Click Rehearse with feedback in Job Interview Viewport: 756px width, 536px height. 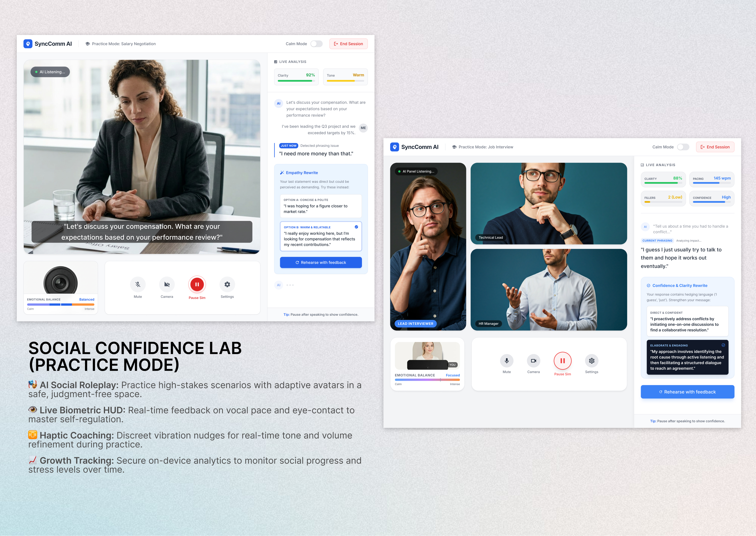[687, 392]
